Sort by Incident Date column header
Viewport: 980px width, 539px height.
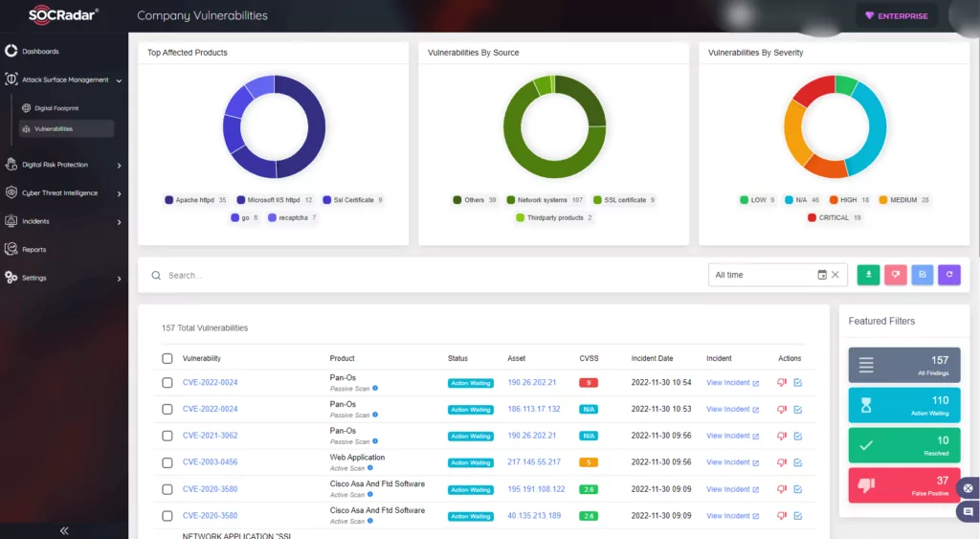coord(652,358)
